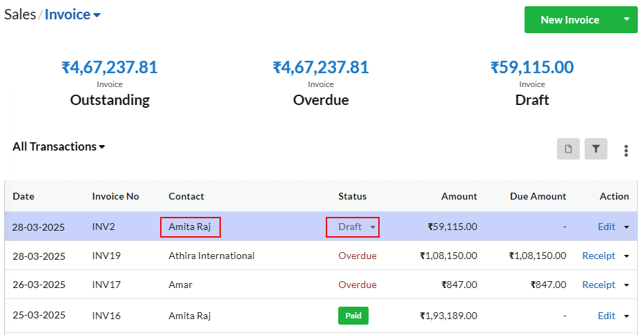Go to the Sales breadcrumb

pyautogui.click(x=20, y=15)
